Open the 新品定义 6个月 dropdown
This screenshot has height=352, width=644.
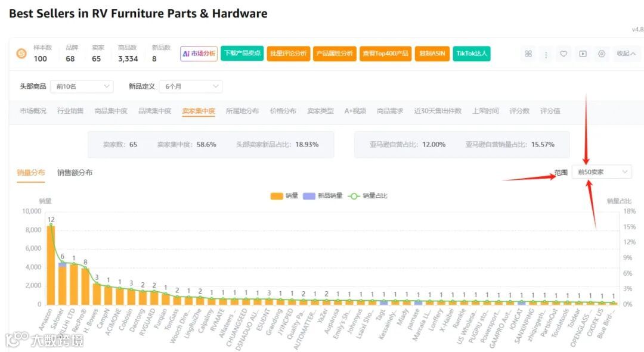(x=191, y=86)
